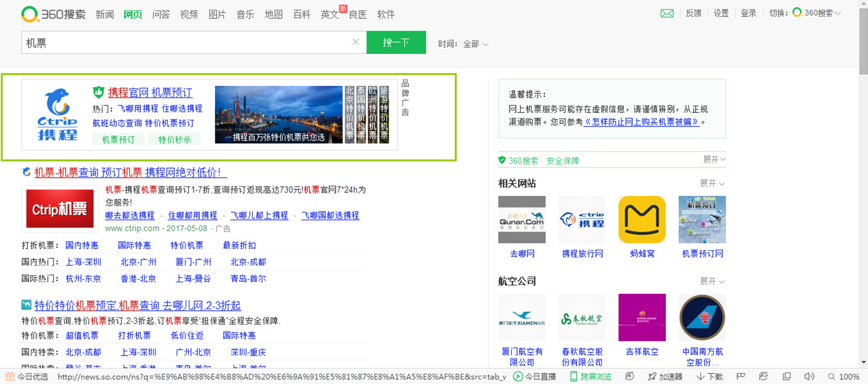868x384 pixels.
Task: Open the 超值机票 link
Action: coord(82,336)
